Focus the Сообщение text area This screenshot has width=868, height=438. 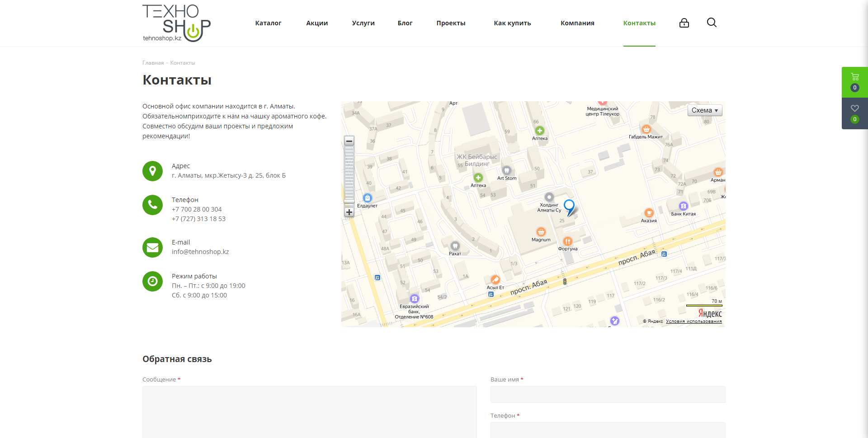(310, 412)
